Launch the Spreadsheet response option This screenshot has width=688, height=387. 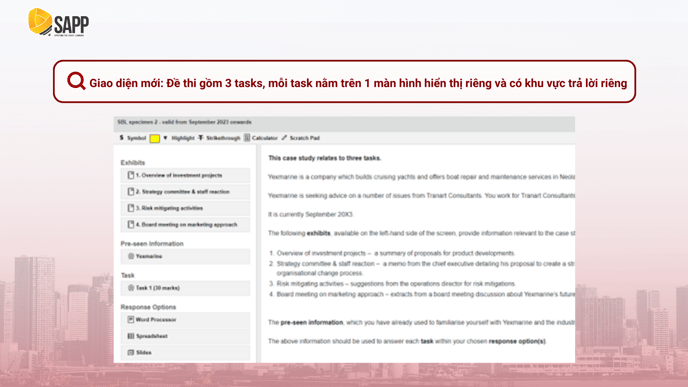click(185, 336)
